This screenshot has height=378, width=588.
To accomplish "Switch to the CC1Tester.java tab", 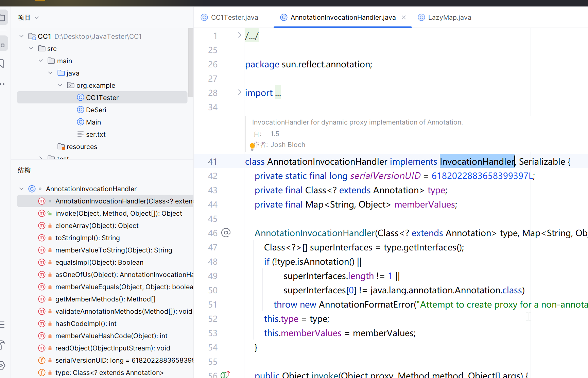I will coord(234,17).
